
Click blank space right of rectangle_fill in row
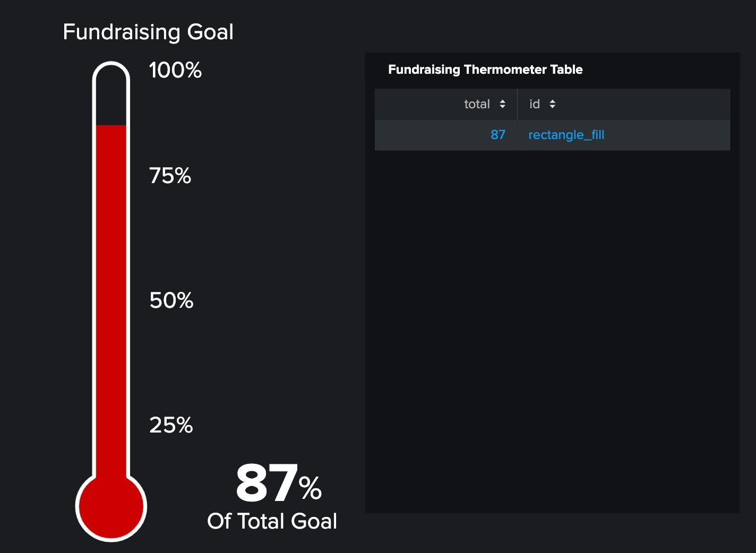pyautogui.click(x=667, y=135)
